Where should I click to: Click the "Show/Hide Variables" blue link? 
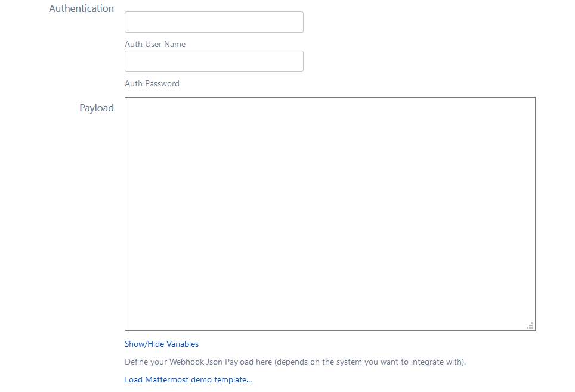(x=162, y=344)
